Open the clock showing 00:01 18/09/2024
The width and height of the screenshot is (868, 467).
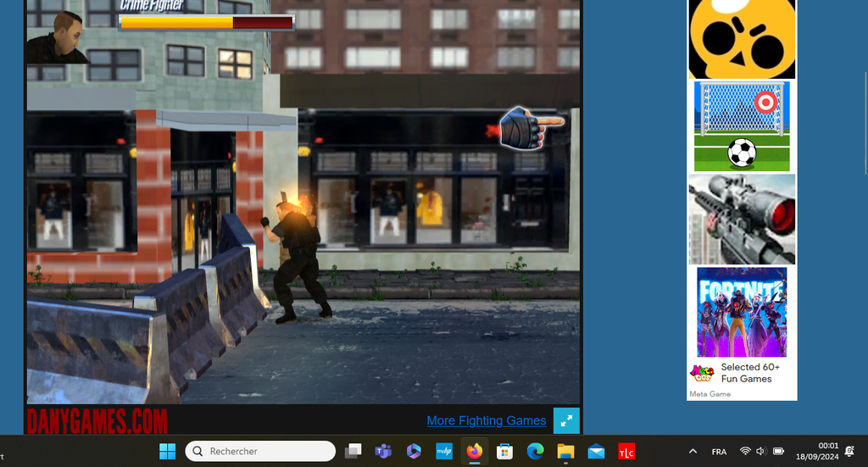(817, 452)
